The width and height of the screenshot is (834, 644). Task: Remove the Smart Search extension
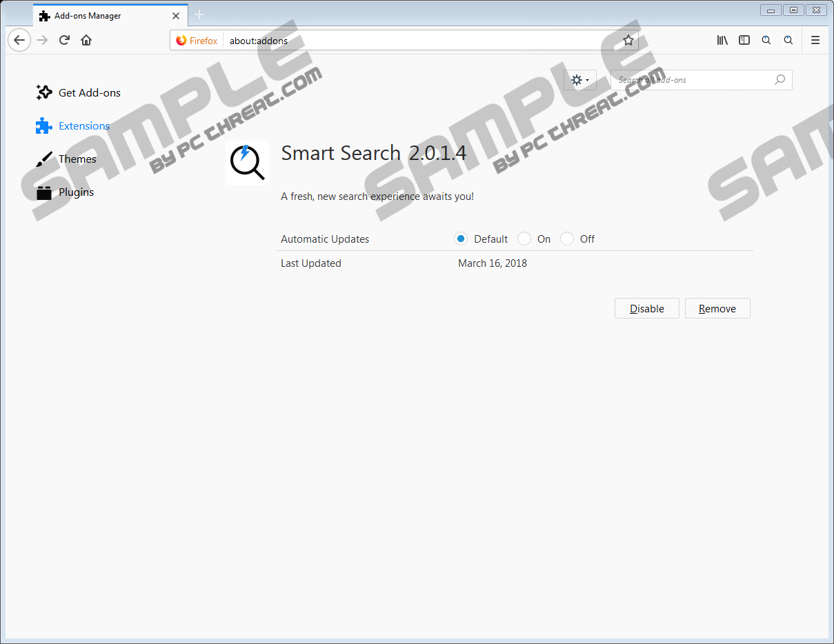(x=717, y=309)
